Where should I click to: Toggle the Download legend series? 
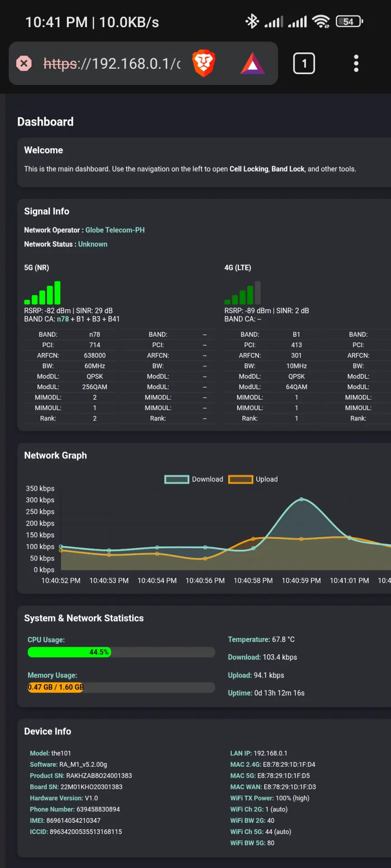pos(194,479)
